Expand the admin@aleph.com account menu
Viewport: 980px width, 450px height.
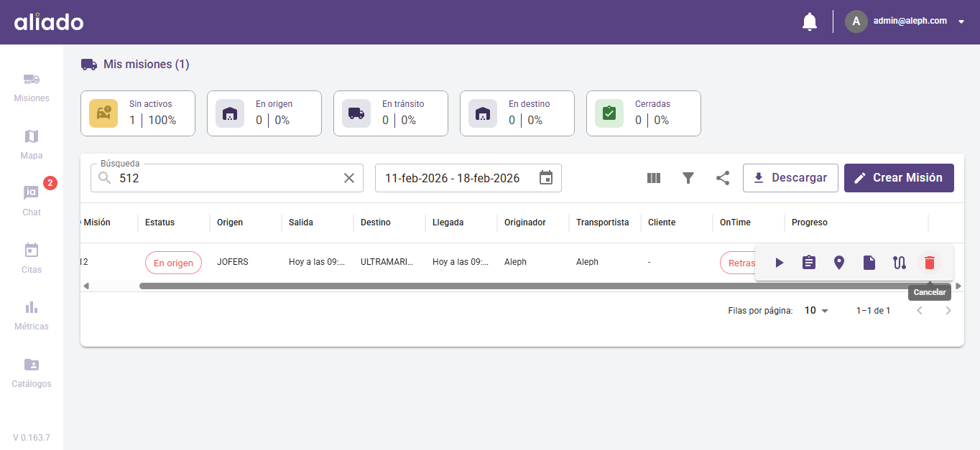[961, 22]
